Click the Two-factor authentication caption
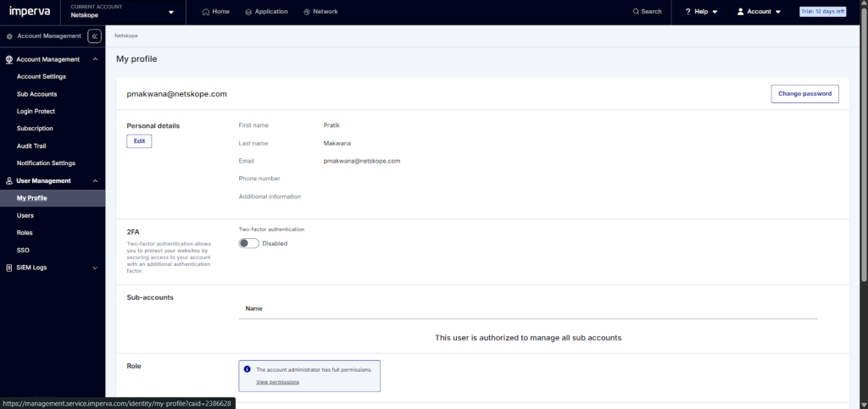The height and width of the screenshot is (409, 868). tap(271, 229)
